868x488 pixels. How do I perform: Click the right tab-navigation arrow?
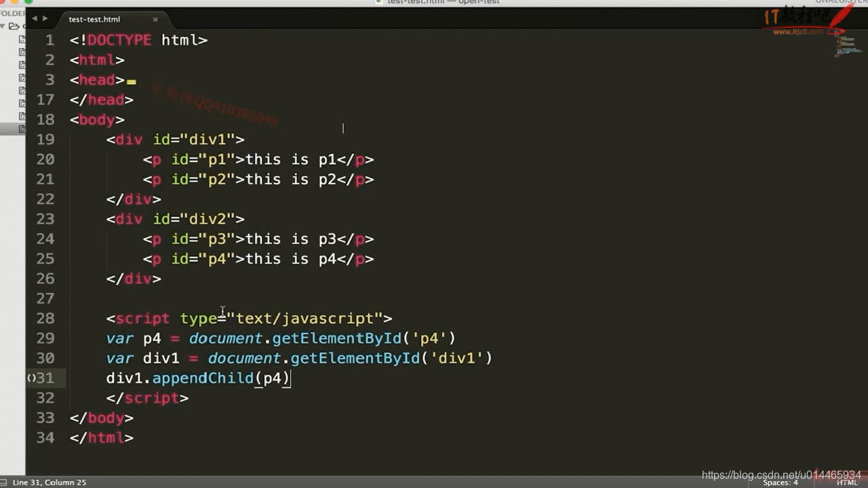45,19
